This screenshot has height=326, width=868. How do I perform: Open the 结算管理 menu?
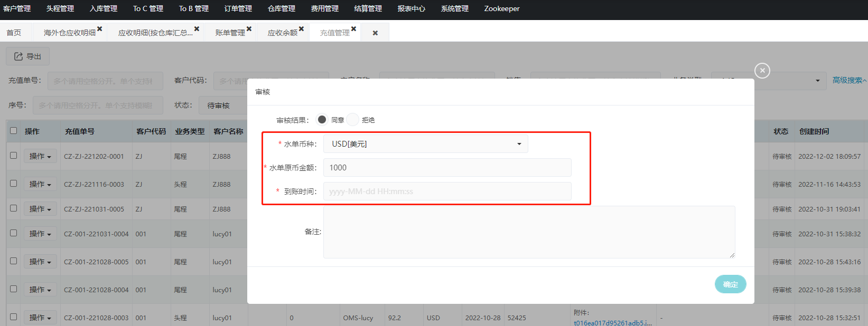pyautogui.click(x=368, y=8)
